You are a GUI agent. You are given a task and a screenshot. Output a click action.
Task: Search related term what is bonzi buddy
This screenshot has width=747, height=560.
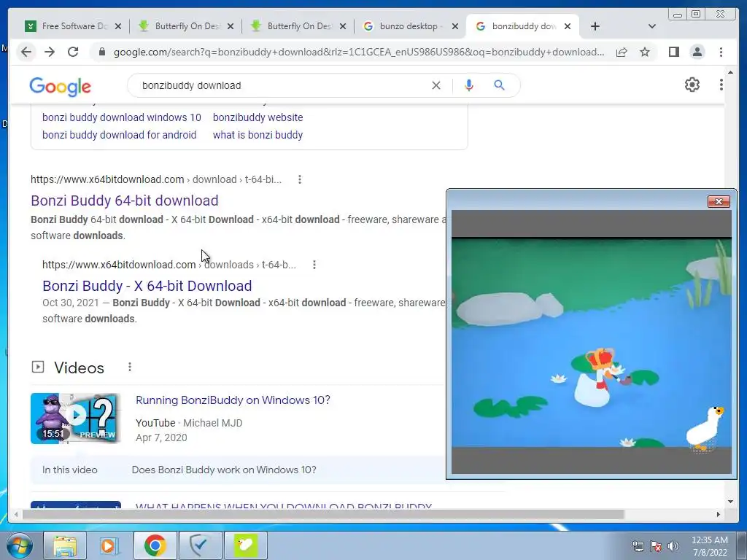pos(258,135)
